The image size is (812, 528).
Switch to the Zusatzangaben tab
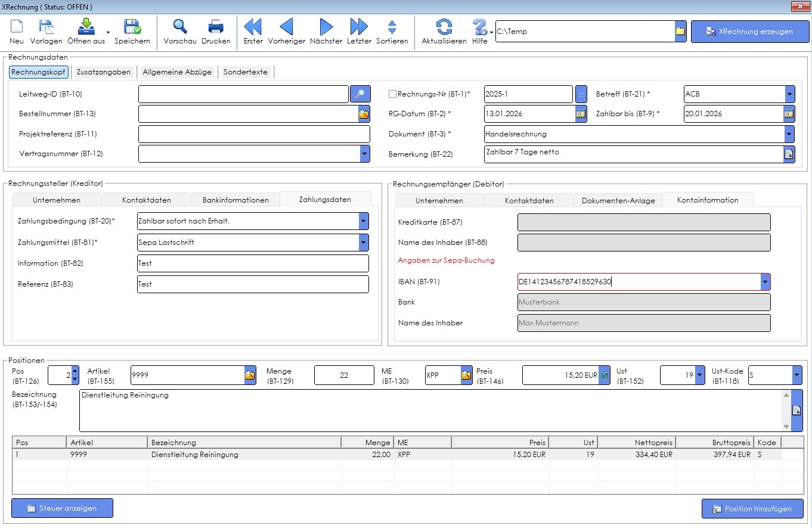[x=104, y=72]
